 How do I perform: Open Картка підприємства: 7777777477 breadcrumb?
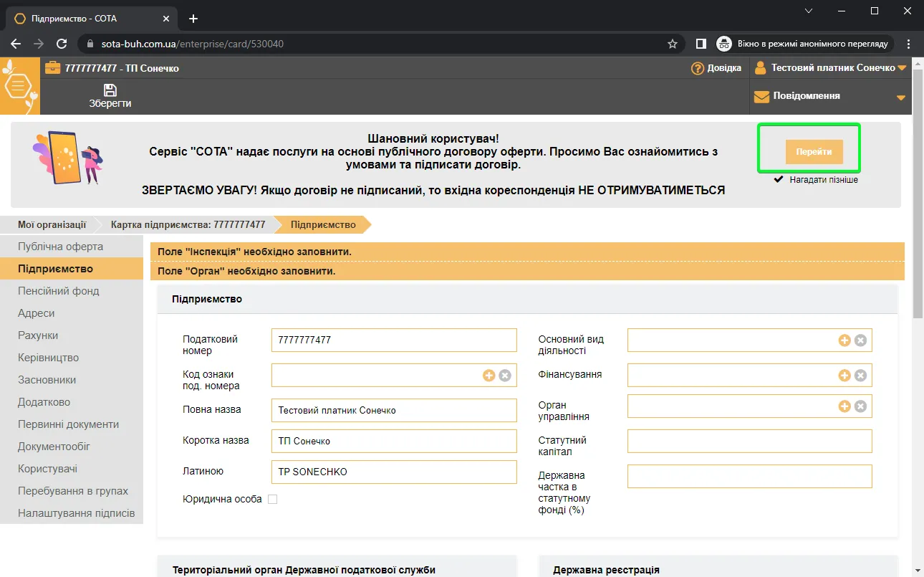(188, 224)
